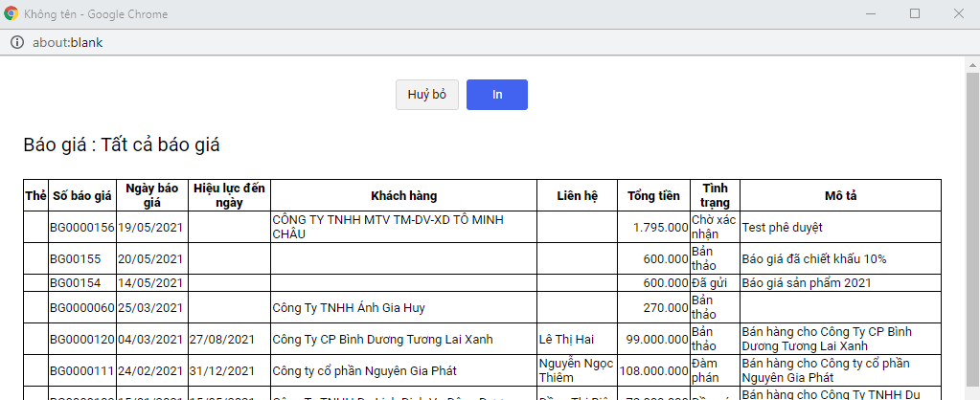Click the date 19/05/2021
The height and width of the screenshot is (400, 980).
tap(150, 228)
